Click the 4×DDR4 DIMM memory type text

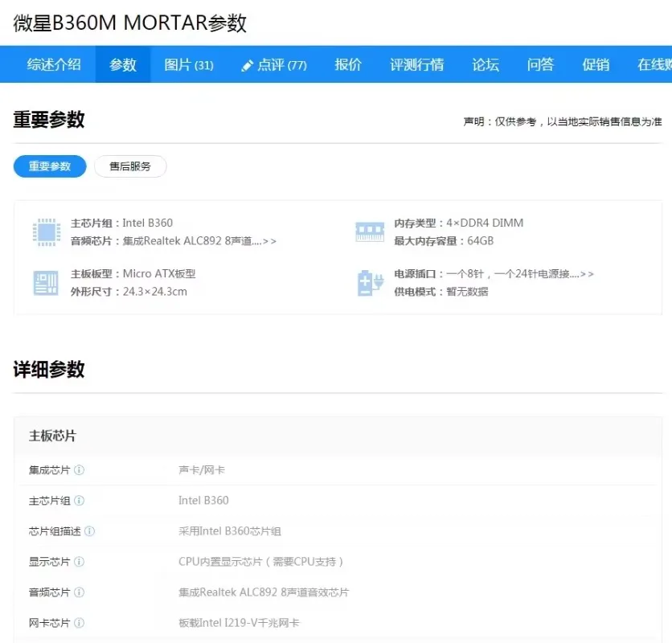point(485,223)
